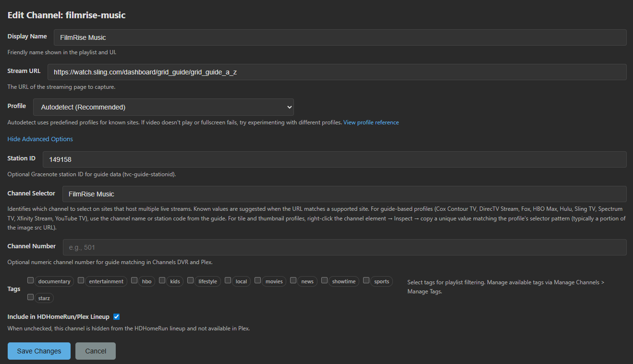The width and height of the screenshot is (633, 364).
Task: Check the starz tag checkbox
Action: coord(31,297)
